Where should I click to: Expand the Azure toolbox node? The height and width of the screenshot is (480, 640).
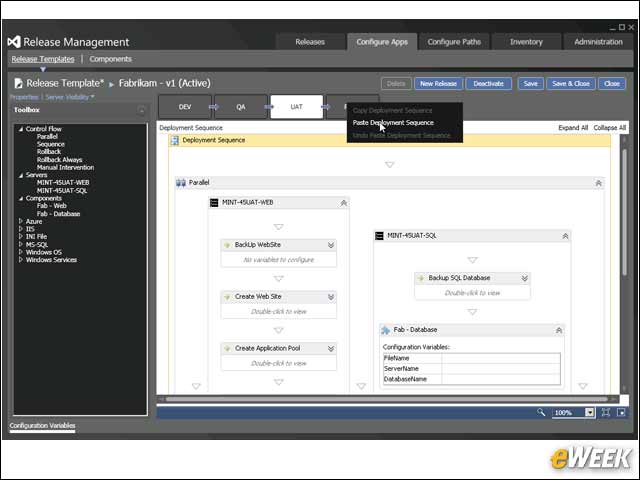click(x=20, y=221)
